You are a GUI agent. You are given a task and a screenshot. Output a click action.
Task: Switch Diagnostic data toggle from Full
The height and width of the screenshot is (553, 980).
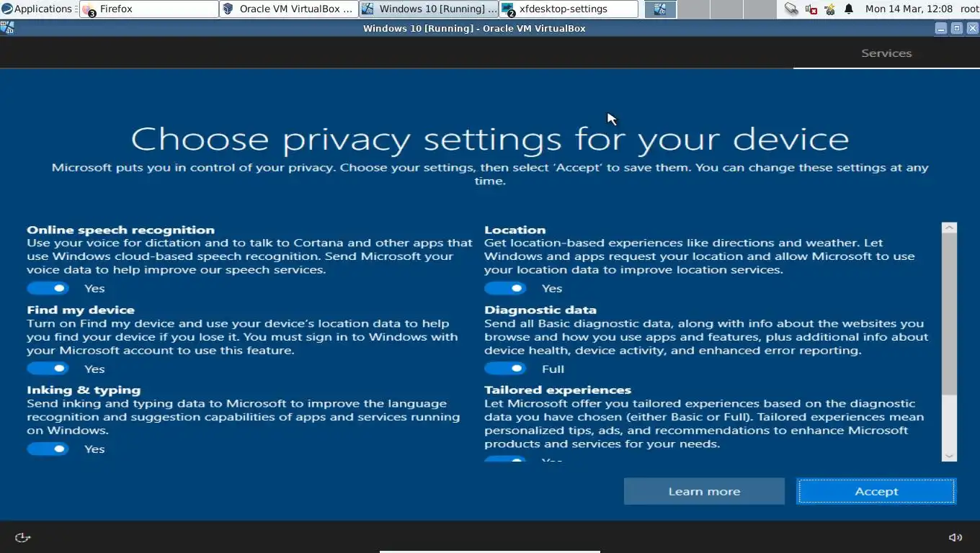505,368
